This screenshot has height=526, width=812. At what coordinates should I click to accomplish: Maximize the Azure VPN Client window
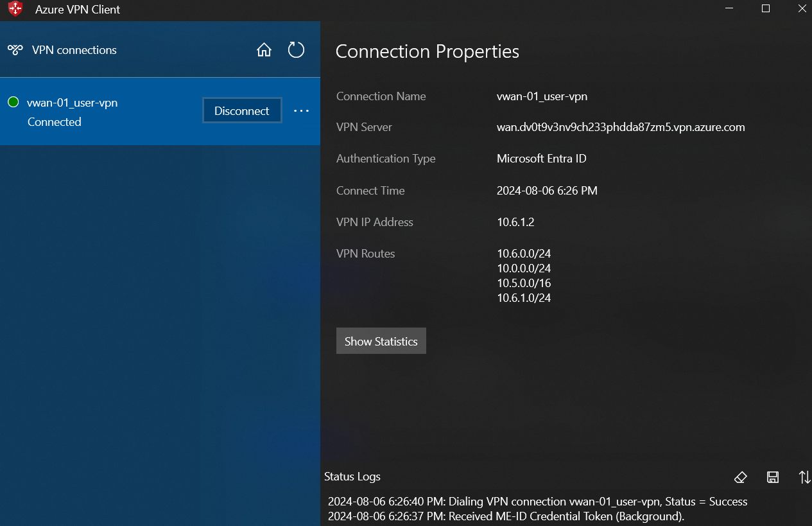click(765, 9)
